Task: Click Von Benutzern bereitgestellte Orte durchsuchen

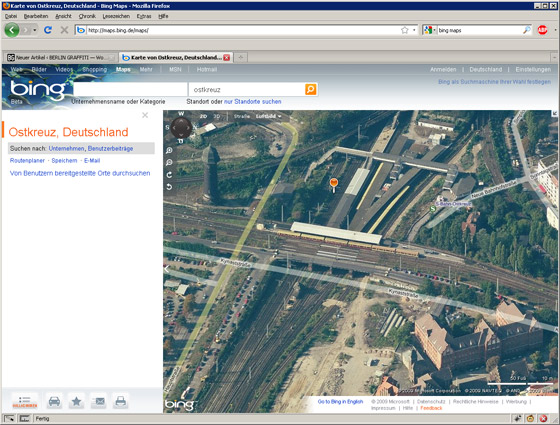Action: (x=80, y=173)
